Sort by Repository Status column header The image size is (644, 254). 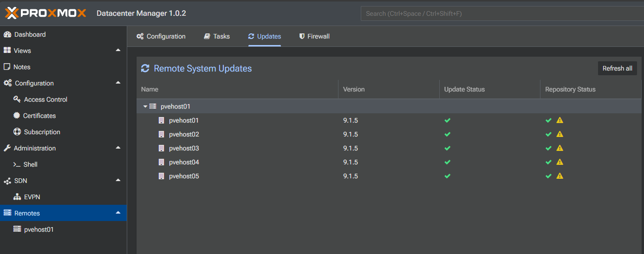click(x=590, y=89)
